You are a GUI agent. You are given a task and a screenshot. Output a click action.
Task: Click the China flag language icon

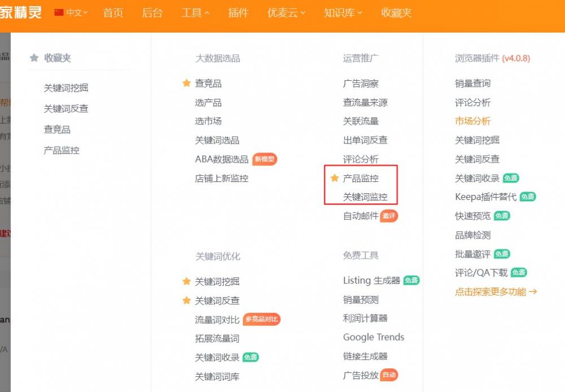coord(59,12)
